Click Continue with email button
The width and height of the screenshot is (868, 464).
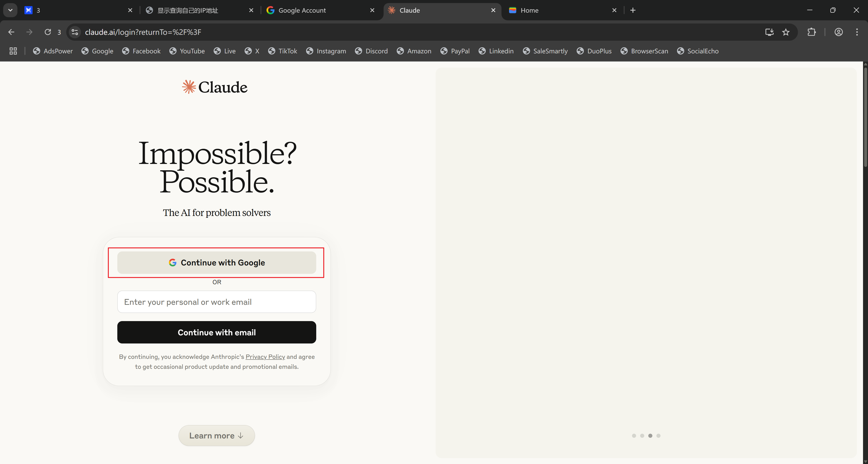click(217, 332)
